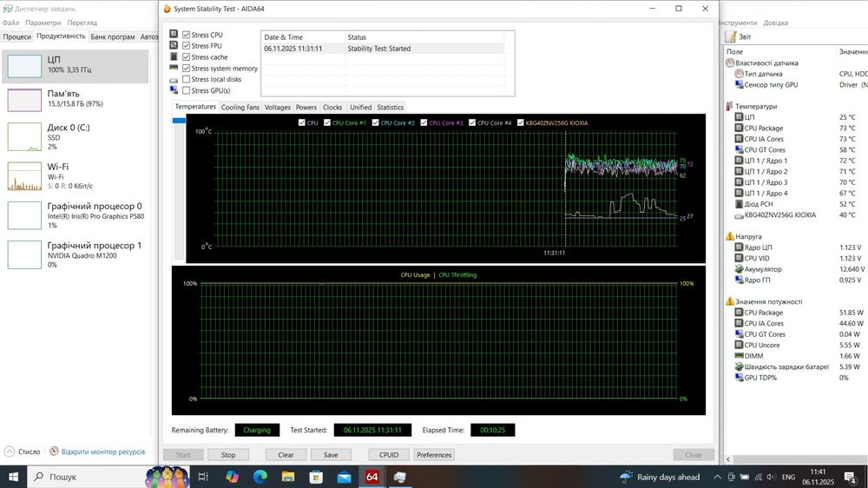Viewport: 868px width, 488px height.
Task: Collapse Task Manager with Стисло chevron
Action: pyautogui.click(x=10, y=452)
